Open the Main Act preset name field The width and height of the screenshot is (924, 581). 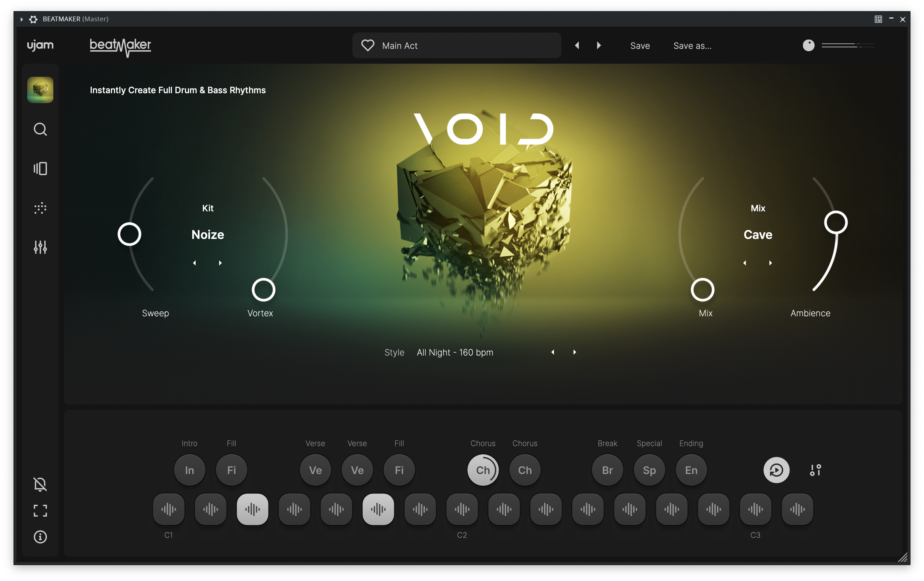click(457, 46)
